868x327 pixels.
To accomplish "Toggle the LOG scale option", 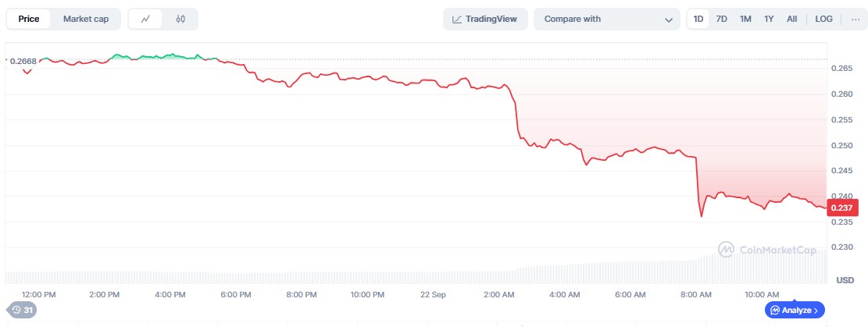I will pos(823,19).
